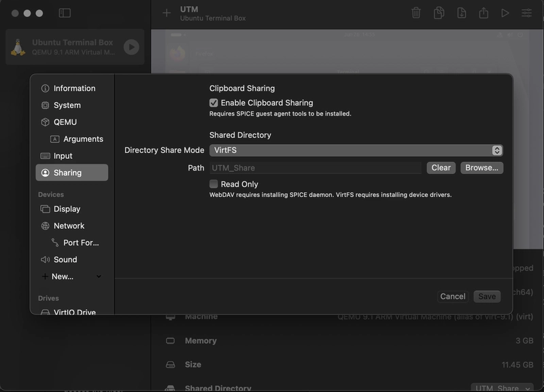544x392 pixels.
Task: Open the Directory Share Mode dropdown
Action: 356,150
